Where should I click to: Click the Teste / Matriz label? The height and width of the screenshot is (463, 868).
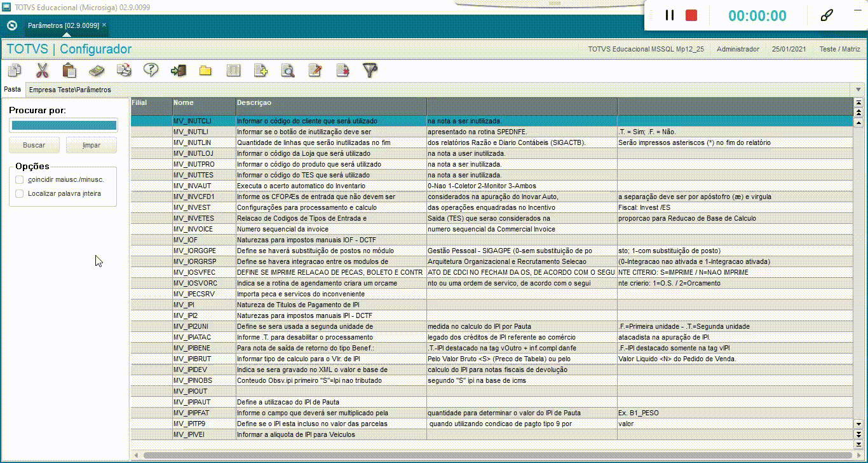pos(840,49)
